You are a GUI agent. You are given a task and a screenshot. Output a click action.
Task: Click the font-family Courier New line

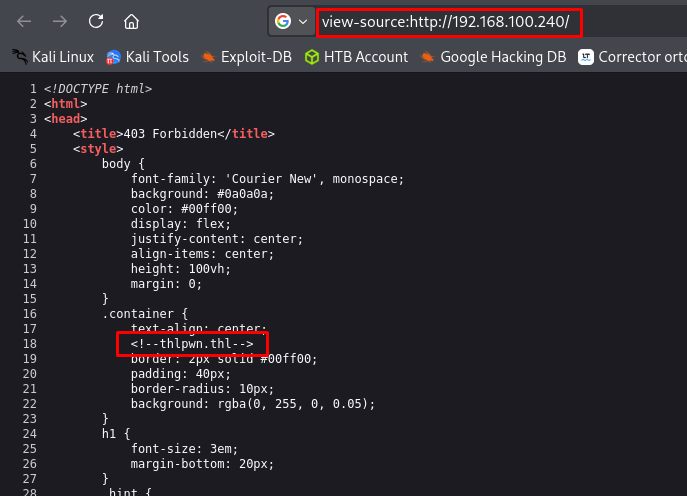267,179
